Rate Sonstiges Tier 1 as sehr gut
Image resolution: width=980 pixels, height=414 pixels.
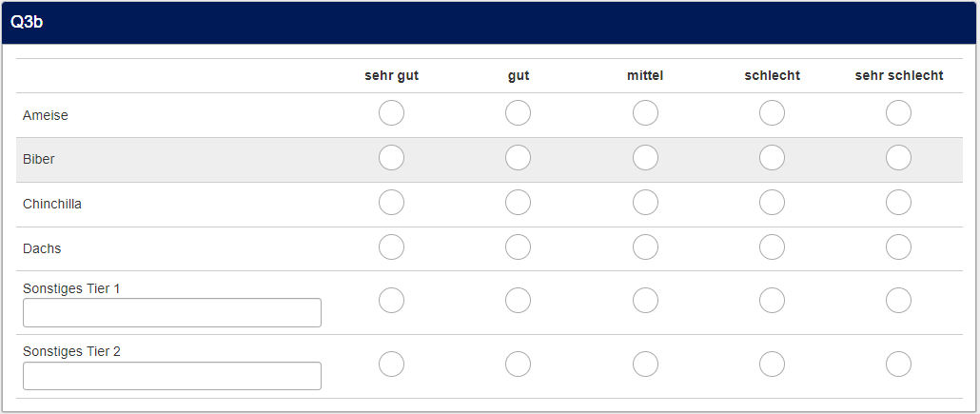pyautogui.click(x=391, y=301)
